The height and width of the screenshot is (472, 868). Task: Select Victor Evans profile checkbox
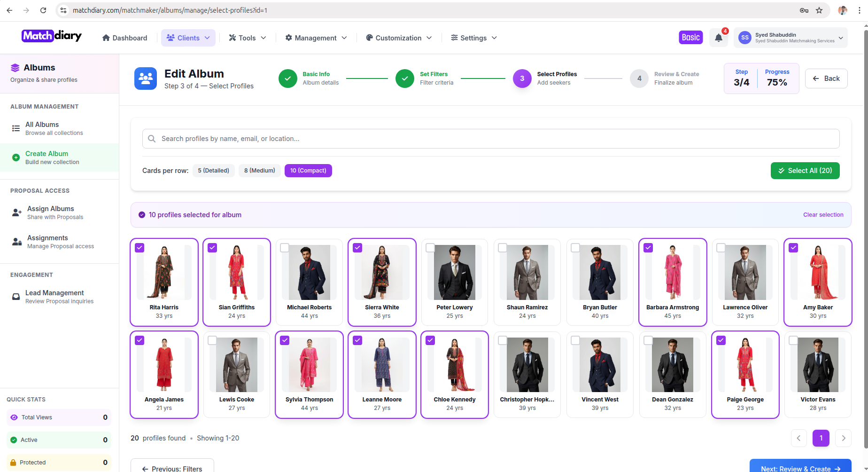pos(793,340)
